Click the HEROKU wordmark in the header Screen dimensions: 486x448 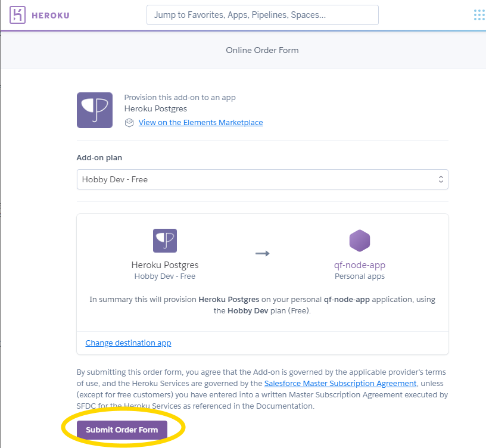[51, 15]
